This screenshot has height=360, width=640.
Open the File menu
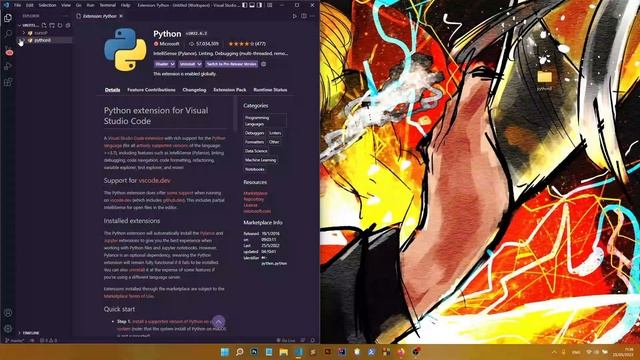[x=17, y=5]
